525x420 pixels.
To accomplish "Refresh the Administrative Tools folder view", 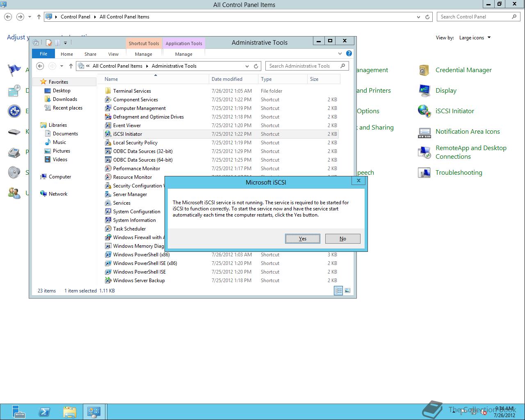I will tap(256, 66).
